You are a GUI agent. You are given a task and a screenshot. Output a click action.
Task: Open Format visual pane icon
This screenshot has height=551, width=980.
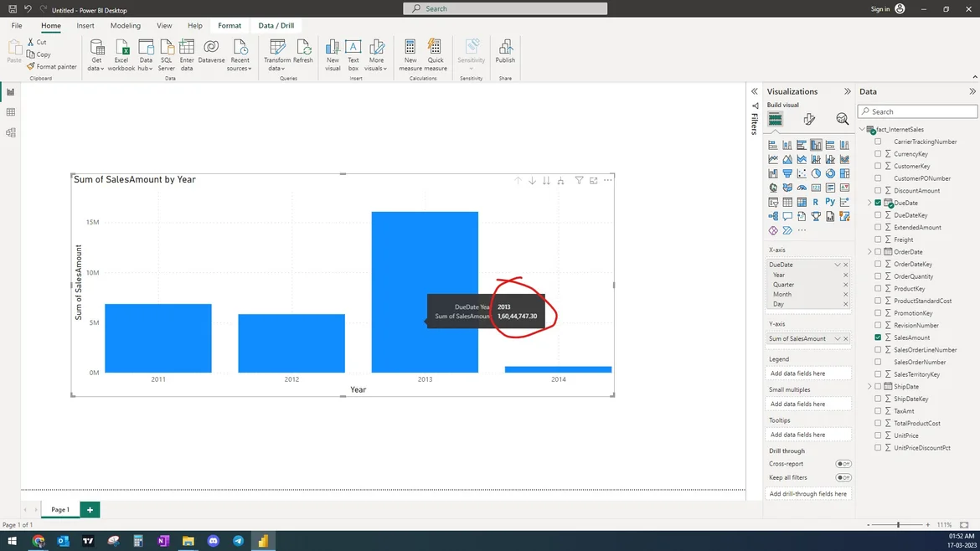point(808,120)
